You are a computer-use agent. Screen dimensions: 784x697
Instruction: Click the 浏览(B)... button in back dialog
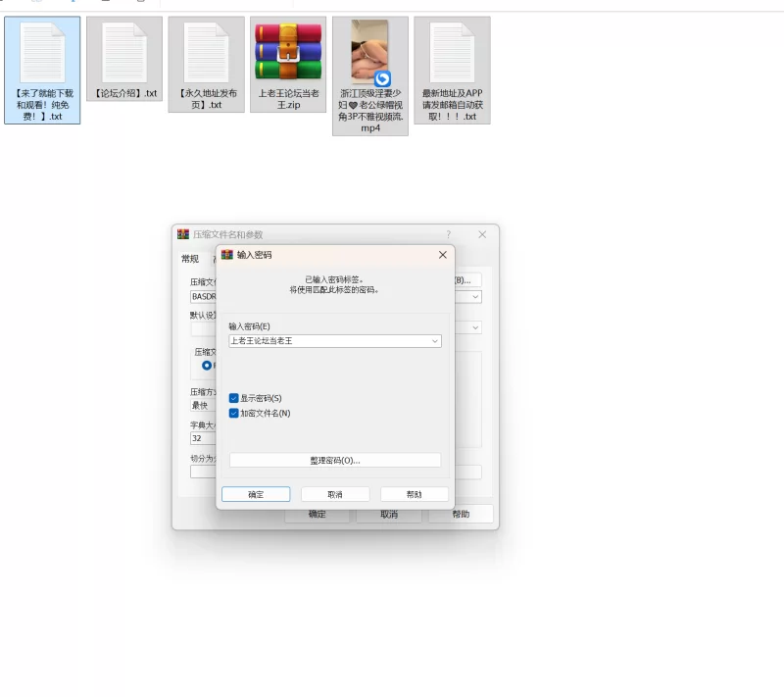[x=468, y=280]
